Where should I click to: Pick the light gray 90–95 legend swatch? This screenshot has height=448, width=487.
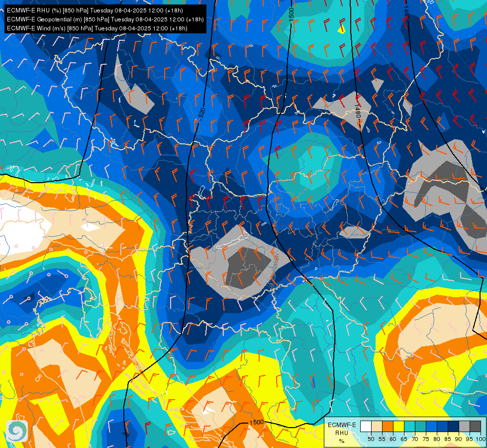click(x=464, y=426)
